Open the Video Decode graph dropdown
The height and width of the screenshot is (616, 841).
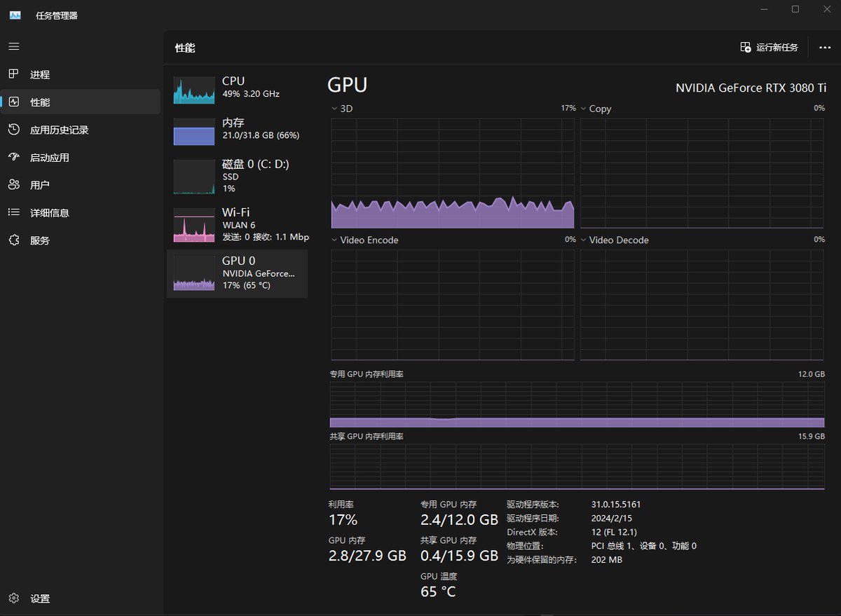tap(584, 240)
